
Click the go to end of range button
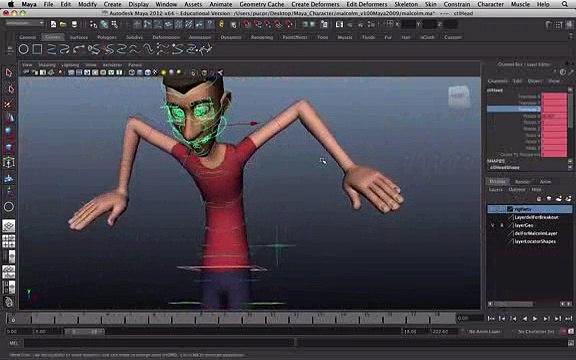pos(569,318)
